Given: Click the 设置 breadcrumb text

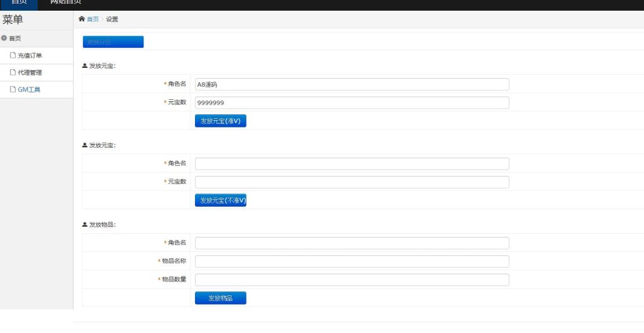Looking at the screenshot, I should pos(112,19).
